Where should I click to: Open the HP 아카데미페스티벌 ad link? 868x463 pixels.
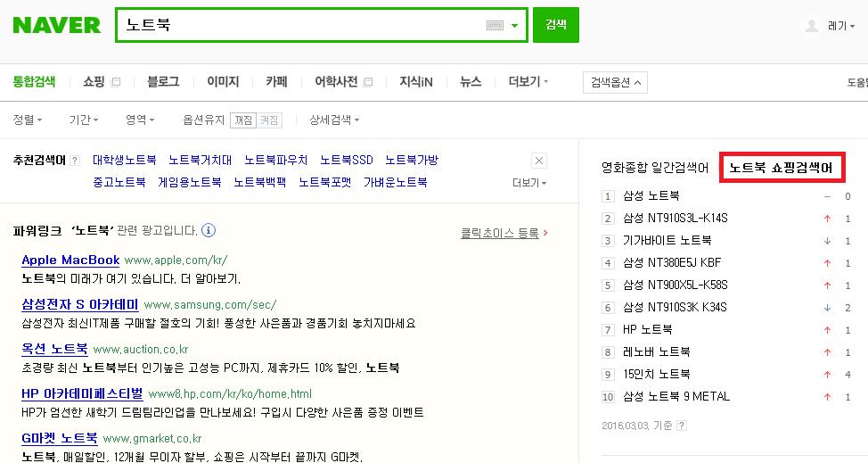pos(82,393)
